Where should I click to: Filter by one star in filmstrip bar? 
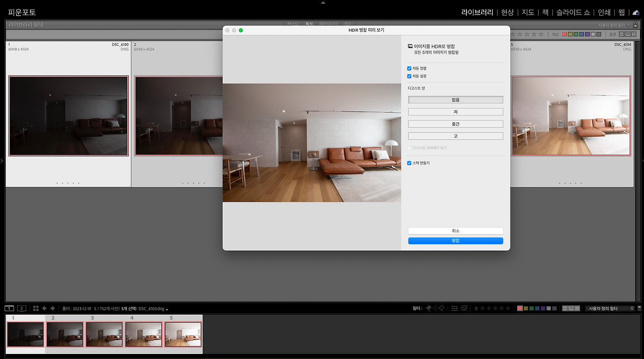point(482,308)
